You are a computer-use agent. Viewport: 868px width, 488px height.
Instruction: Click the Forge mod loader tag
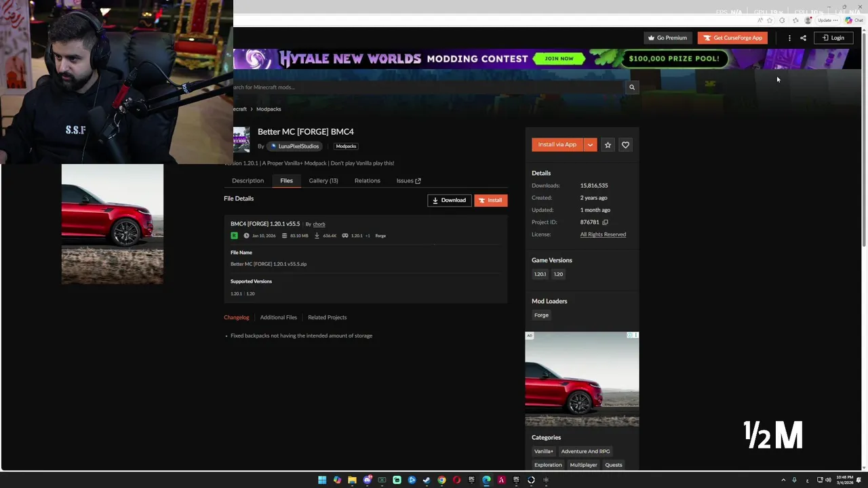(541, 315)
